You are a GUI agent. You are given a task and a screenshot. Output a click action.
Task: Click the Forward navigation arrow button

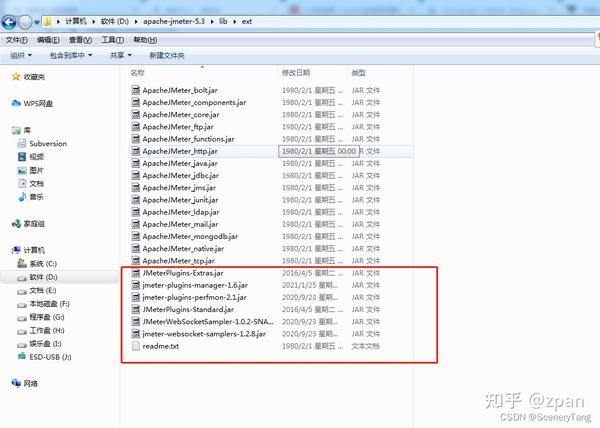coord(25,23)
